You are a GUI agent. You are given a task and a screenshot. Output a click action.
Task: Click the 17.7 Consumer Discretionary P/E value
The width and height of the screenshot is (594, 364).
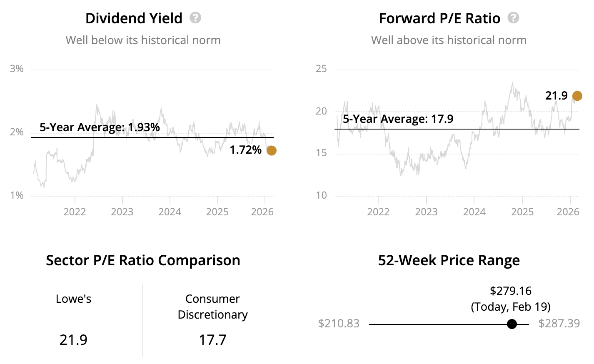click(212, 340)
